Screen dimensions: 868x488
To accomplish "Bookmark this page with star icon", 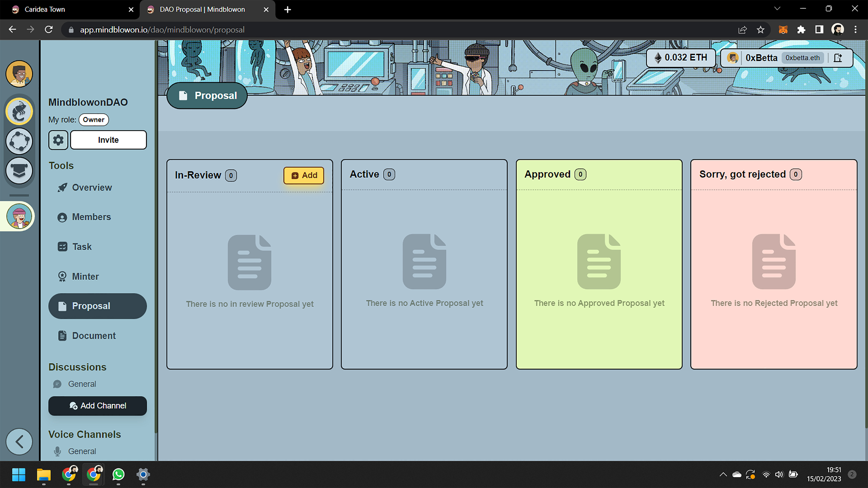I will point(760,30).
